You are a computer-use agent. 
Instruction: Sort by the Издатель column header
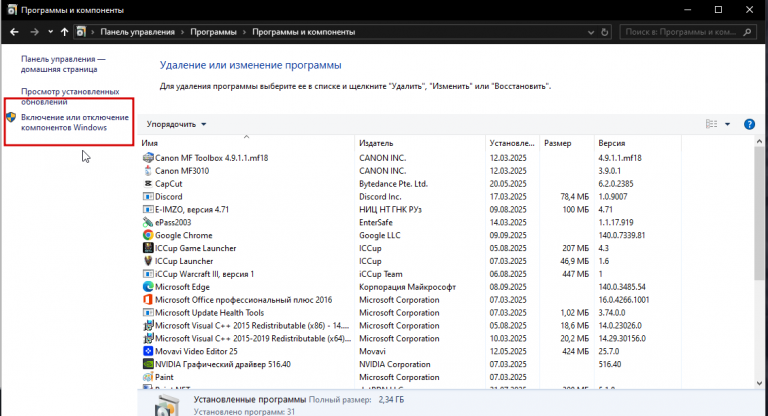coord(420,143)
